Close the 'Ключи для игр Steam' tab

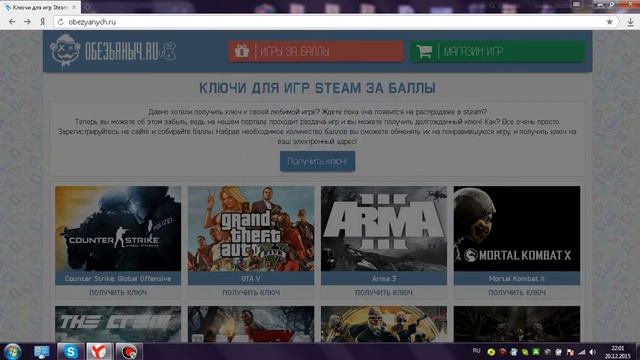(x=74, y=7)
